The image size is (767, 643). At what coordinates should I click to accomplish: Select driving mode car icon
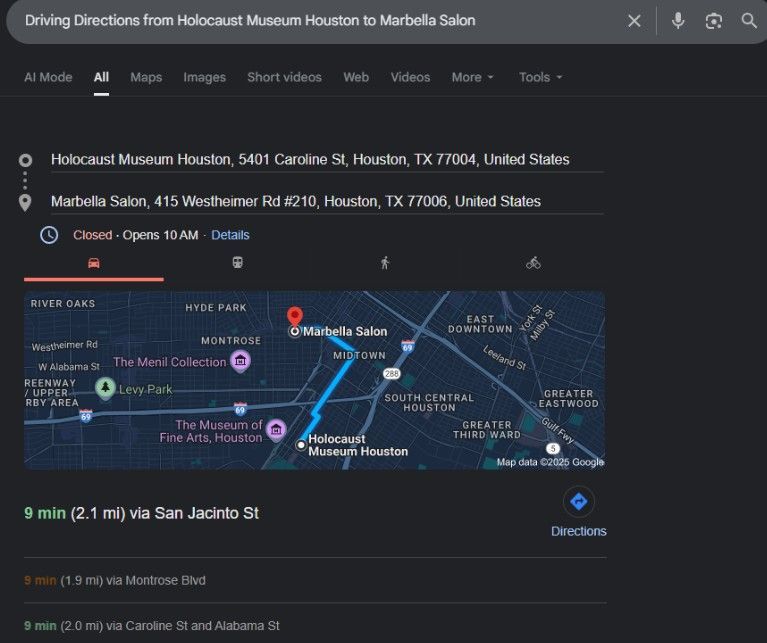tap(93, 263)
